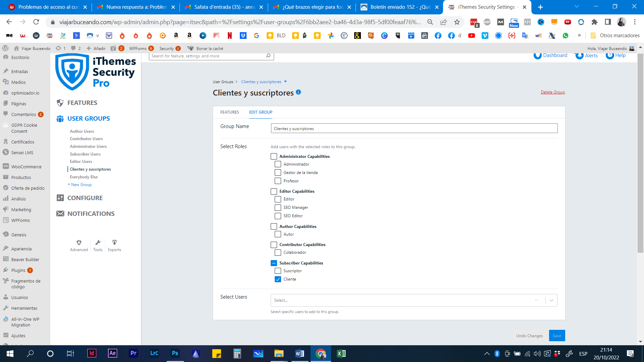Expand the Select Users dropdown
Viewport: 644px width, 362px height.
click(551, 300)
